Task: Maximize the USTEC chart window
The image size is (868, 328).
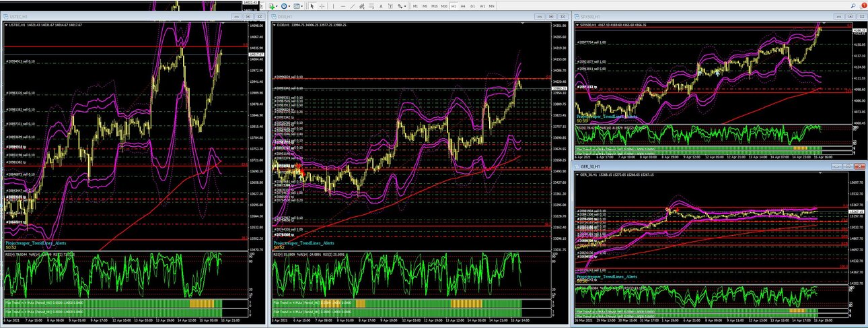Action: 247,16
